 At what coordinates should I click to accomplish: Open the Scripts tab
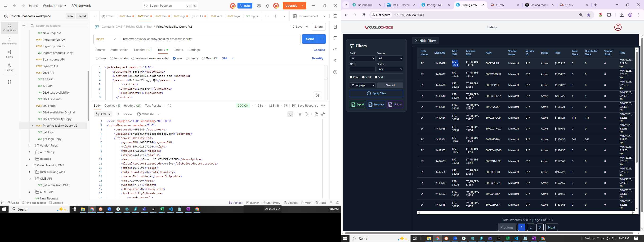click(x=178, y=50)
